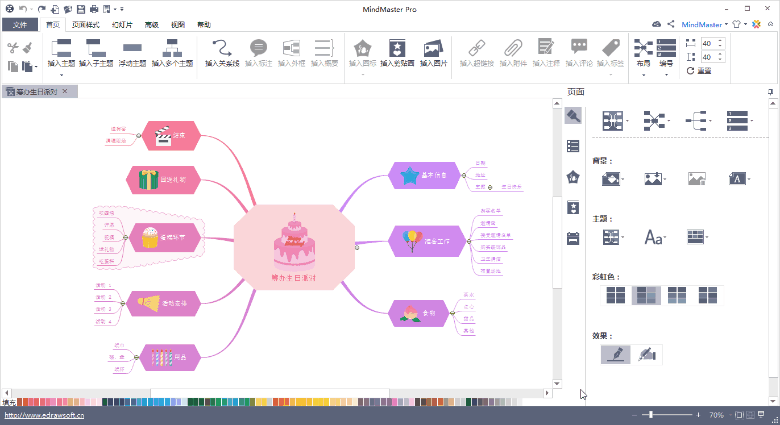Click the 插入多个主题 multiple topics icon
This screenshot has height=425, width=780.
(x=172, y=47)
